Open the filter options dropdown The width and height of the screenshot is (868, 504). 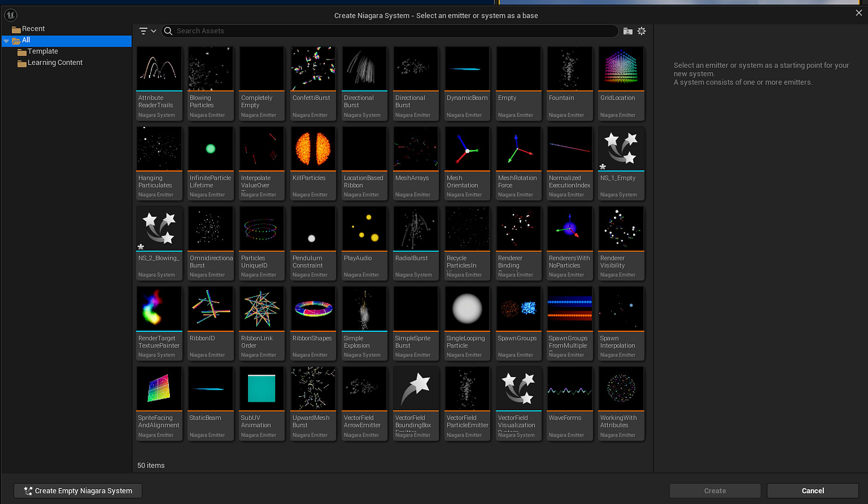click(x=147, y=31)
